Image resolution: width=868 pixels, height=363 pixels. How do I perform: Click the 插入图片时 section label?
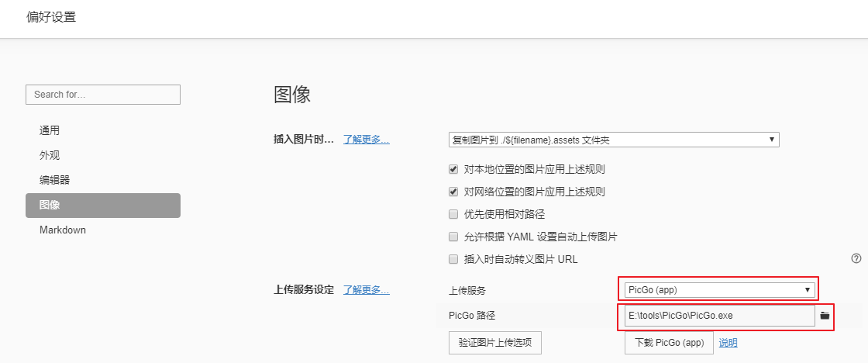pos(304,140)
